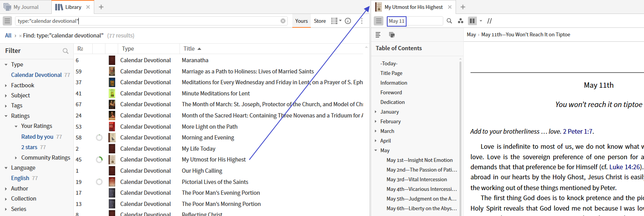
Task: Remove the Find filter with the x
Action: click(20, 36)
